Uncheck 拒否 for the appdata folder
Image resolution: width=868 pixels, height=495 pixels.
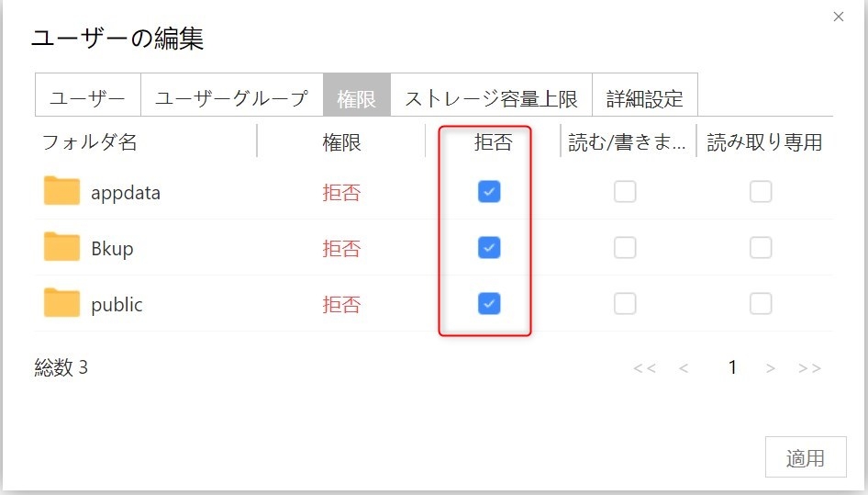coord(489,192)
